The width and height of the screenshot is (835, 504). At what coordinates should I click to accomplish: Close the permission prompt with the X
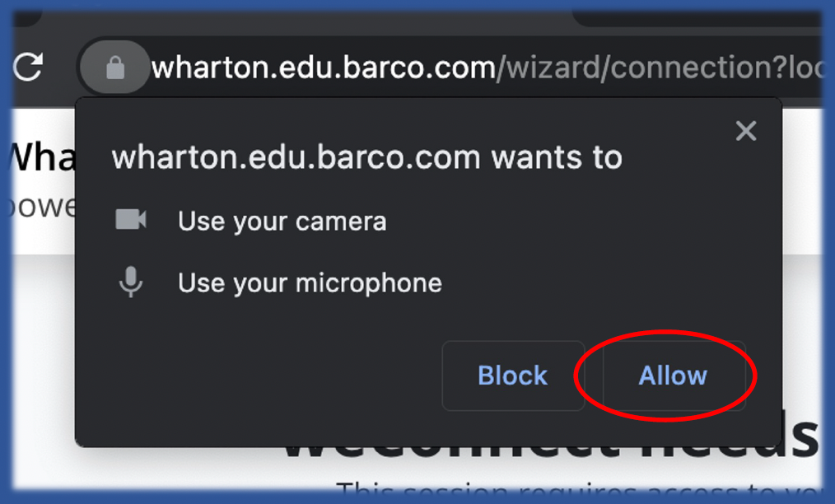click(x=745, y=130)
